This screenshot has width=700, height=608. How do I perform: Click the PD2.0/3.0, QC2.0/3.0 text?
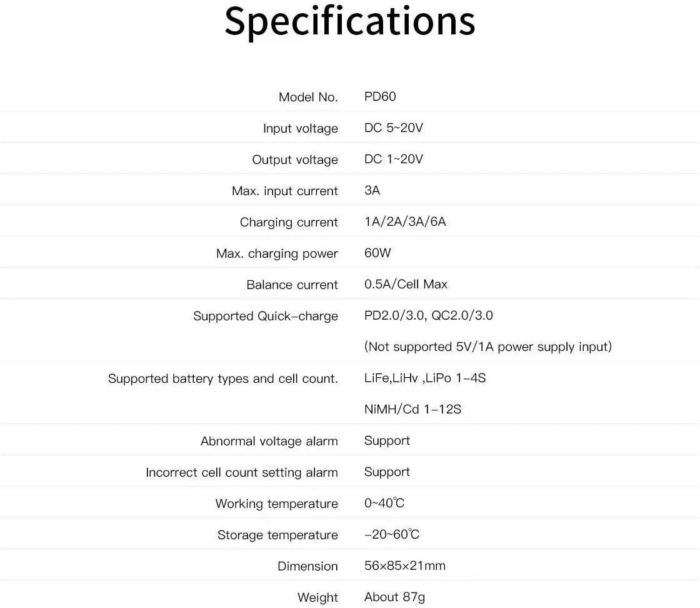(428, 315)
